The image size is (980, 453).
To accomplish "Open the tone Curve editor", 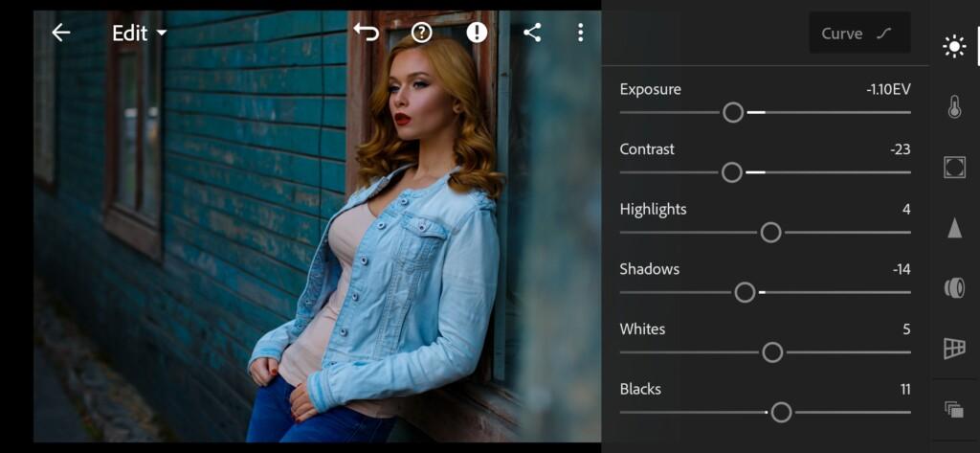I will pos(859,34).
